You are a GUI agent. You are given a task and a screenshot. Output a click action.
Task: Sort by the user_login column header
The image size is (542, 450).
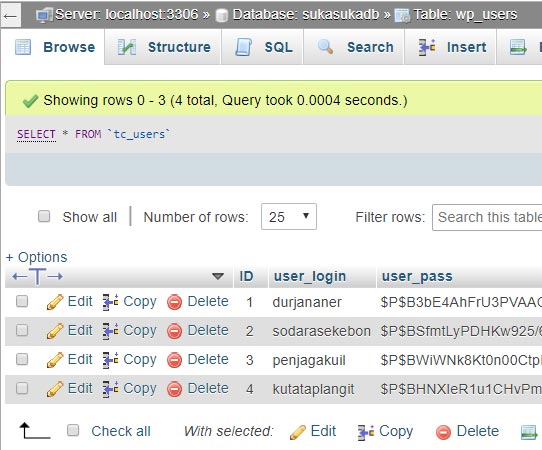310,276
